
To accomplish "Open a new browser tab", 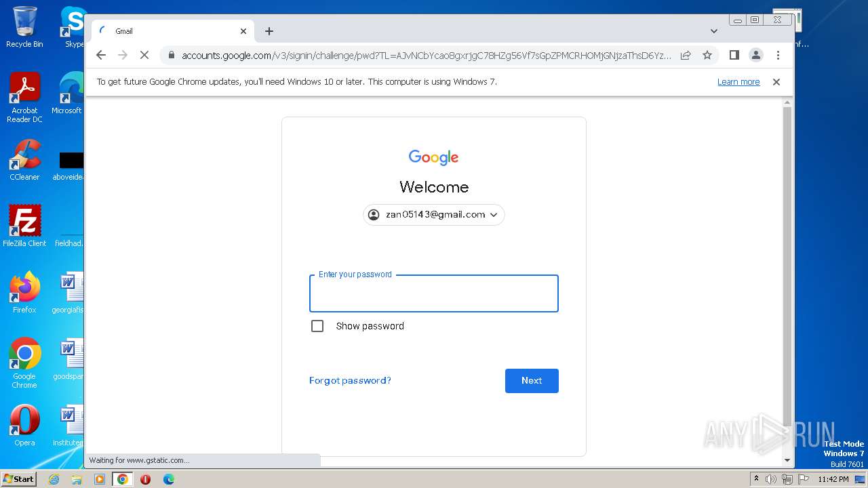I will pos(269,31).
